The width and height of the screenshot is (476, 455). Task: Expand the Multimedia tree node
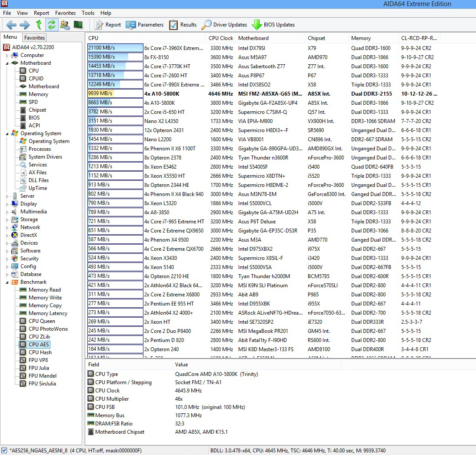coord(7,212)
